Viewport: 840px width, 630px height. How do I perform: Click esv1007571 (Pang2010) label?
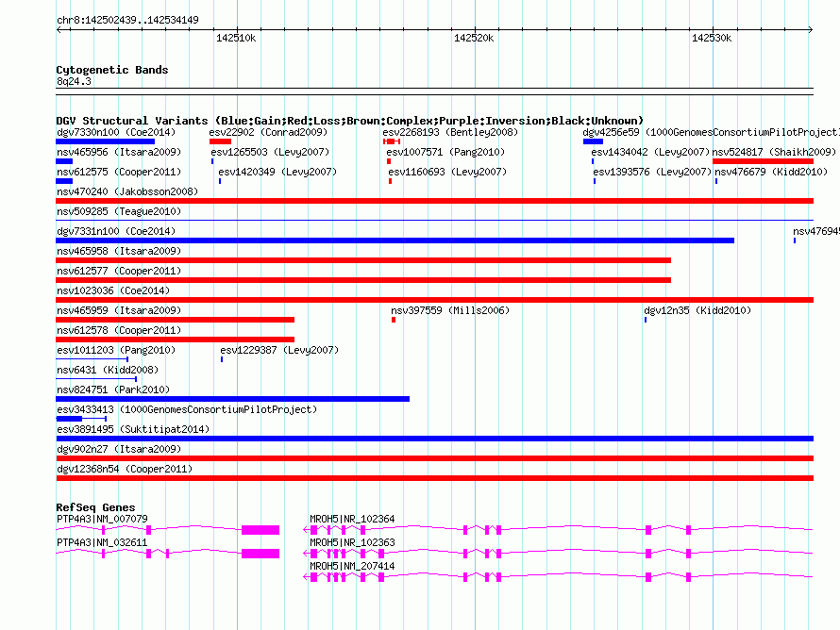coord(445,152)
